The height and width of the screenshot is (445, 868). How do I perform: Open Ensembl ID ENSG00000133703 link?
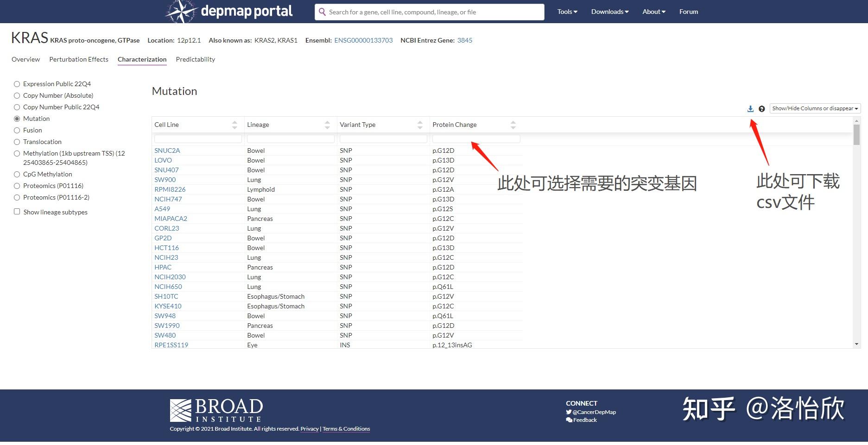363,40
